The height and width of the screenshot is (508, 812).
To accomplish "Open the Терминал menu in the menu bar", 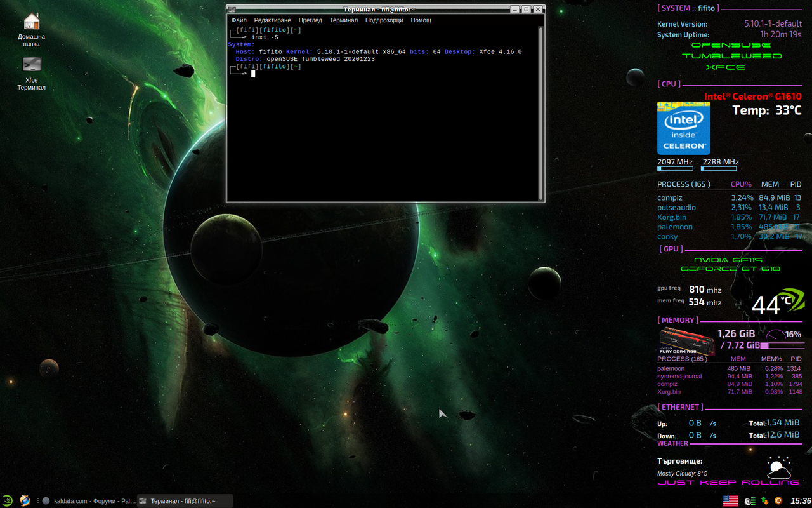I will pyautogui.click(x=343, y=20).
